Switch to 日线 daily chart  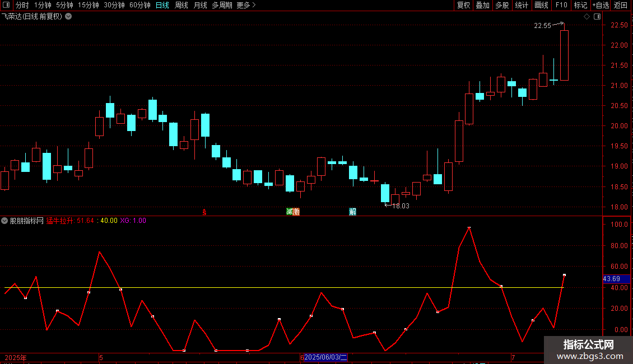(162, 5)
